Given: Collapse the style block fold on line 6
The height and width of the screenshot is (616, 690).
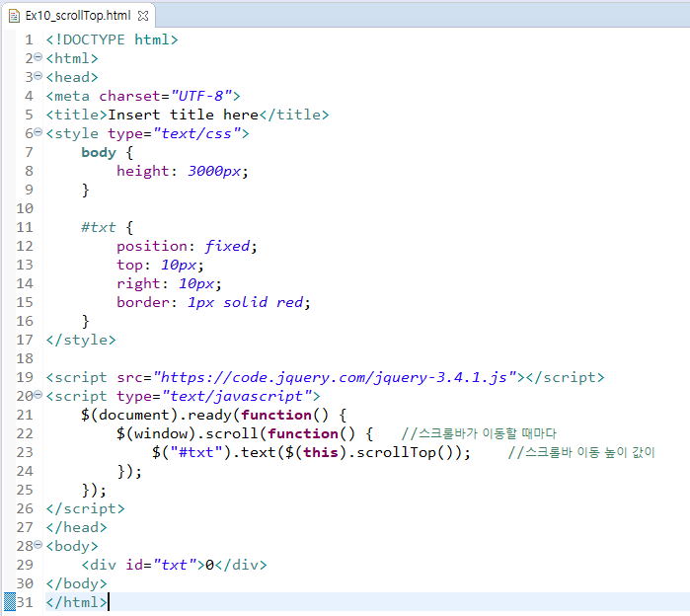Looking at the screenshot, I should pyautogui.click(x=38, y=132).
